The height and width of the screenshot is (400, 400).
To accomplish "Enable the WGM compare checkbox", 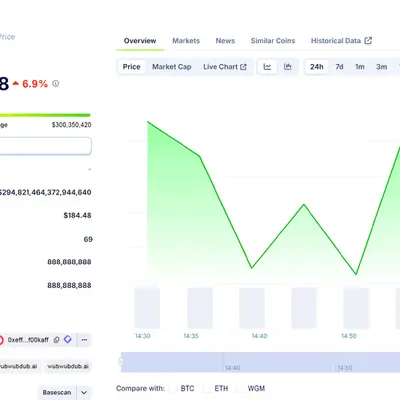I will tap(240, 388).
